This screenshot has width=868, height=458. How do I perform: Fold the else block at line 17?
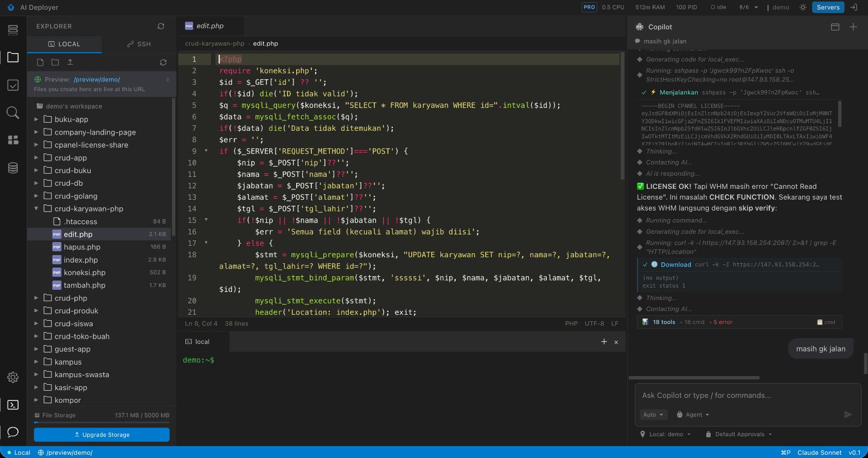pos(206,243)
